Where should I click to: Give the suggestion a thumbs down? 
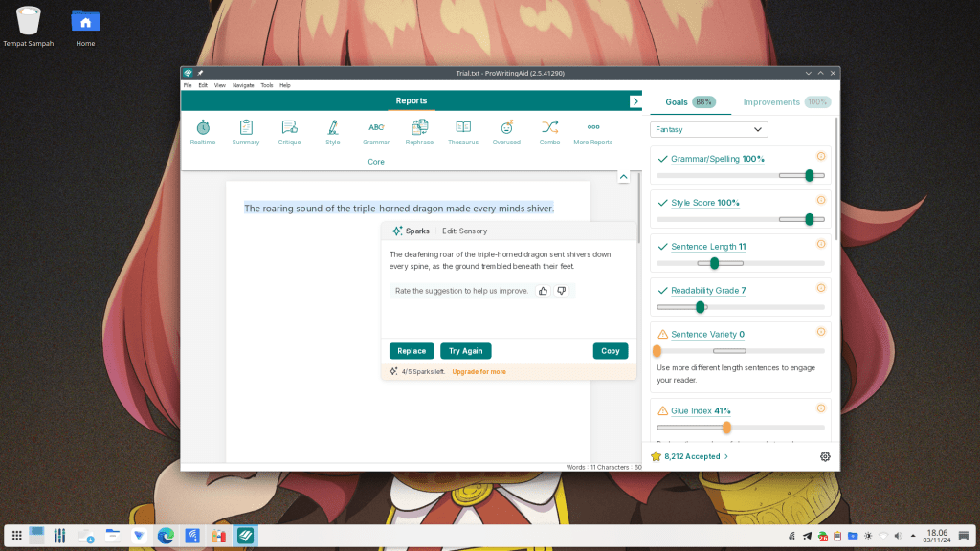click(x=562, y=290)
